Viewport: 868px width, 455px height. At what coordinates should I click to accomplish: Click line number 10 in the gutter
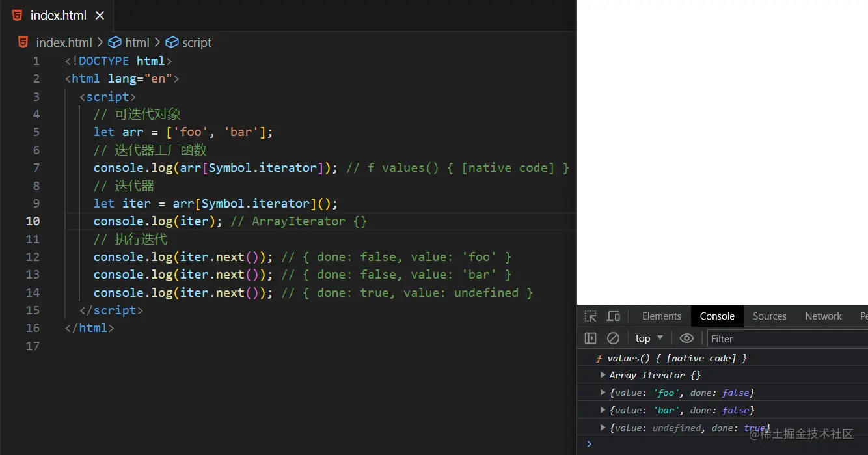[33, 221]
